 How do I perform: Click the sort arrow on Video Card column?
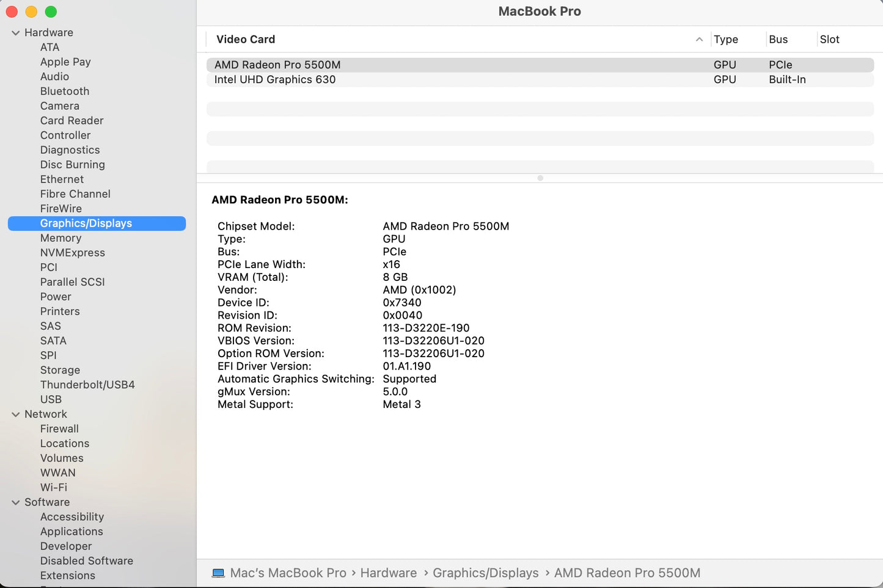tap(699, 39)
